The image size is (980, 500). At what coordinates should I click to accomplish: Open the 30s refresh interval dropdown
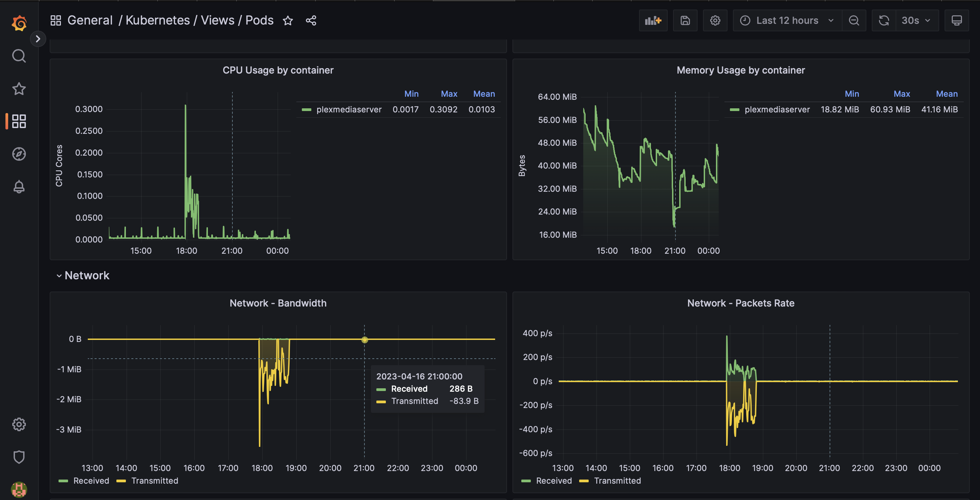point(917,20)
